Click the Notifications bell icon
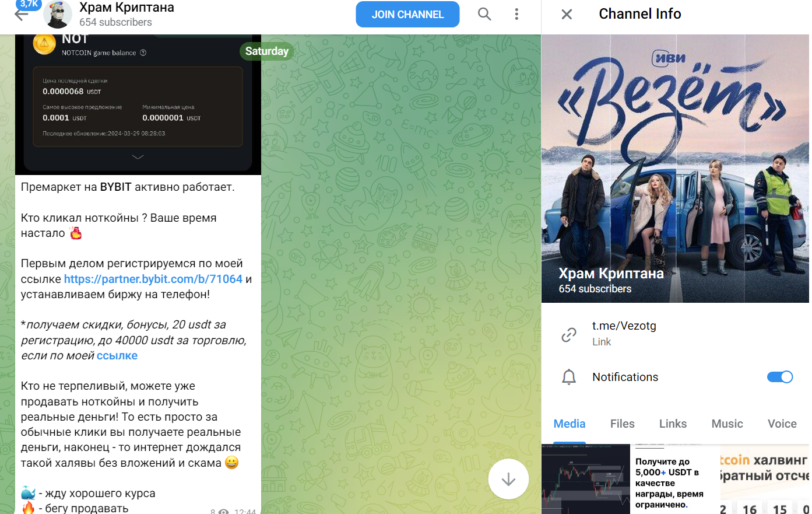The height and width of the screenshot is (514, 812). pos(569,377)
